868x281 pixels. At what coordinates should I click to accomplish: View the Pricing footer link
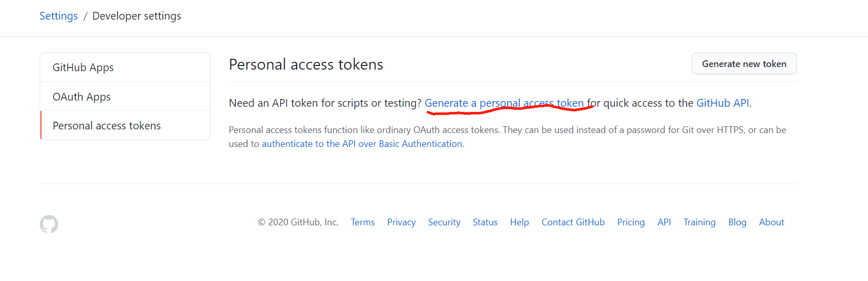click(x=631, y=222)
